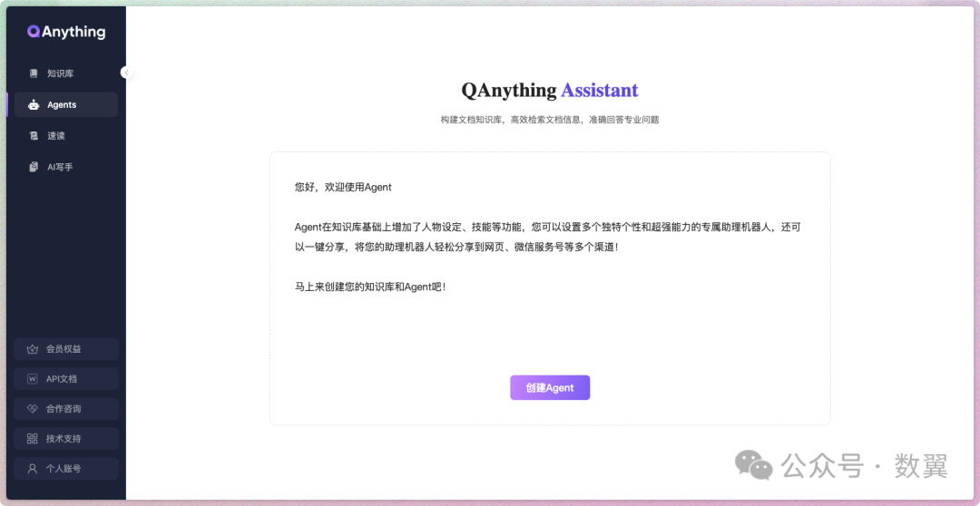Click the Agents robot icon
The image size is (980, 506).
[x=34, y=105]
